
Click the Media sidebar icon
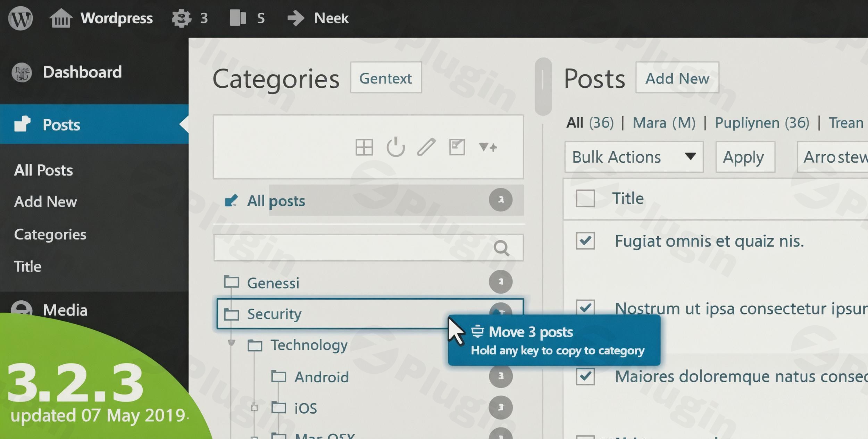coord(22,308)
